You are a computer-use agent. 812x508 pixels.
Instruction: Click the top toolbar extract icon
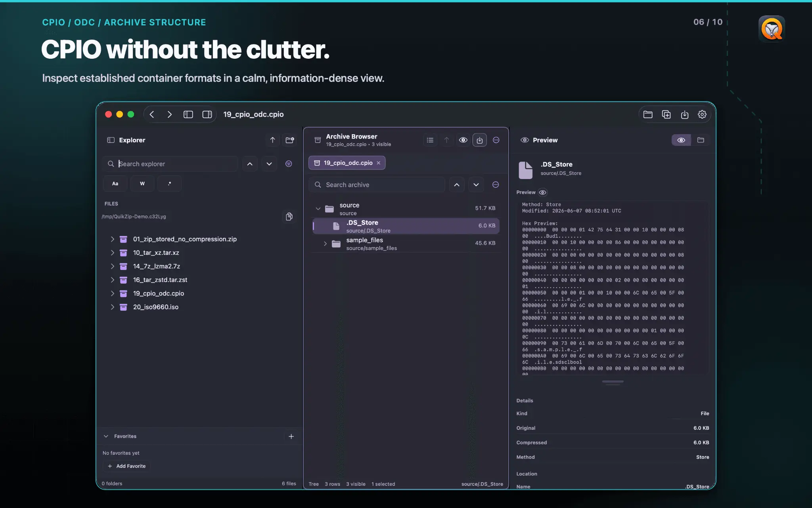(684, 114)
